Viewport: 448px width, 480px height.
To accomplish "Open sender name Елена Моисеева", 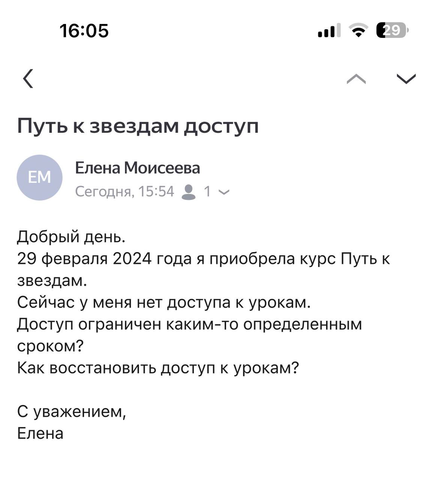I will click(137, 168).
